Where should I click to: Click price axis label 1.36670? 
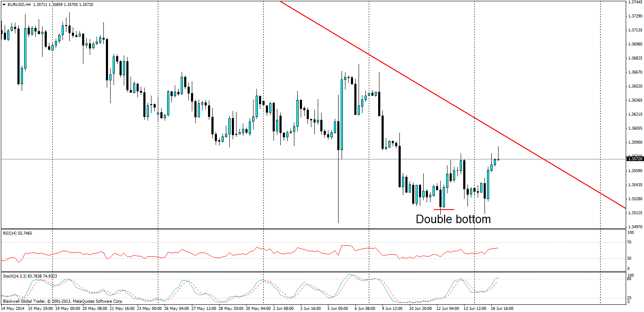(635, 72)
